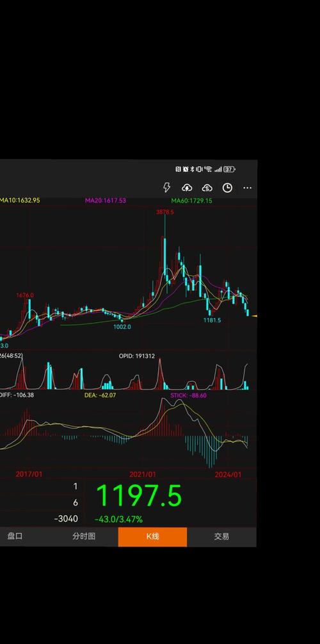Open the cloud lightning order icon

pyautogui.click(x=187, y=188)
